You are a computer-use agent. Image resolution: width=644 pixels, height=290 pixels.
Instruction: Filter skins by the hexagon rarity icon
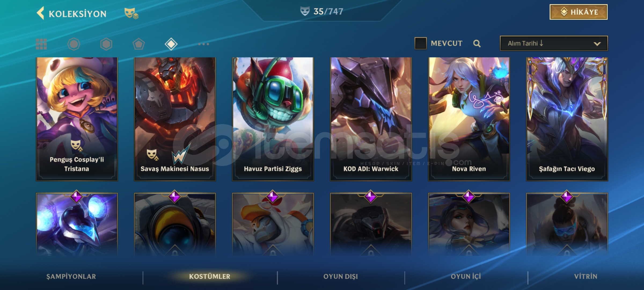tap(106, 44)
